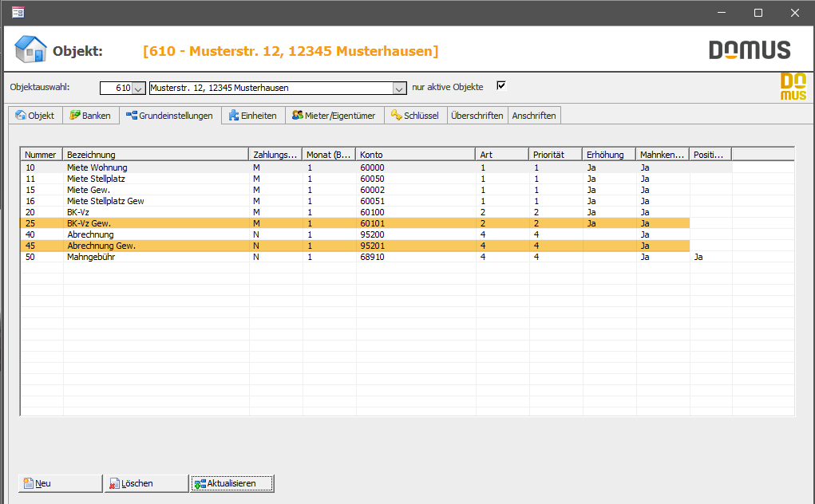Click the Einheiten tab puzzle icon
This screenshot has height=504, width=815.
click(x=234, y=115)
